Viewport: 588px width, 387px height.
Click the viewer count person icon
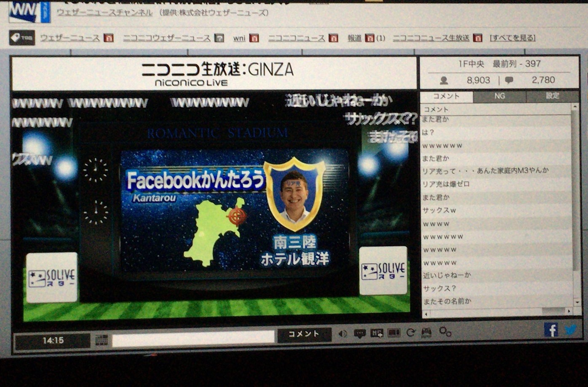point(444,80)
